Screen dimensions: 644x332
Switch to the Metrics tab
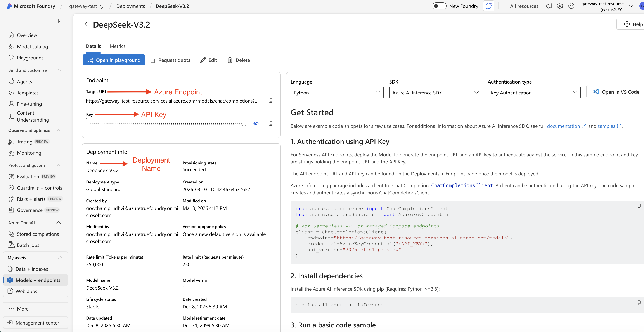(x=117, y=46)
